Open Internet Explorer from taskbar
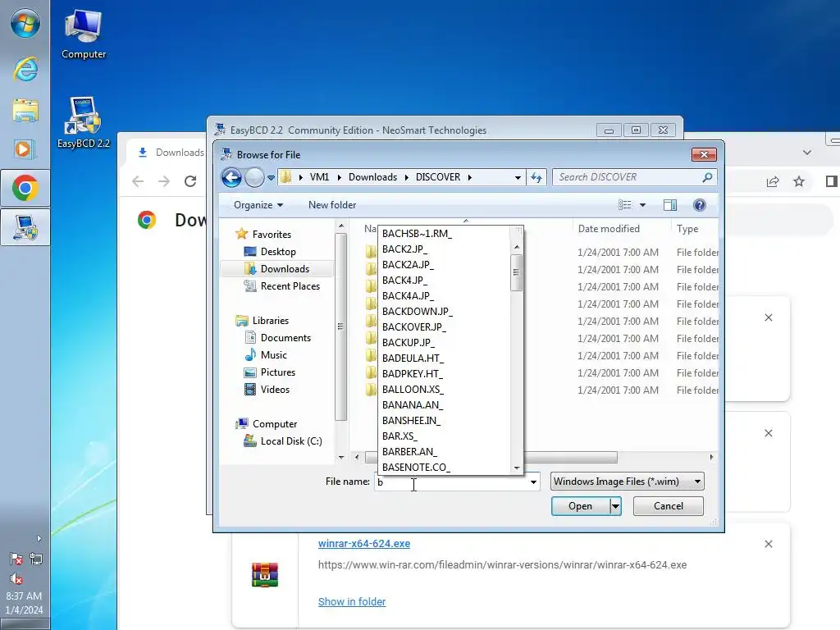Screen dimensions: 840x630 [25, 69]
